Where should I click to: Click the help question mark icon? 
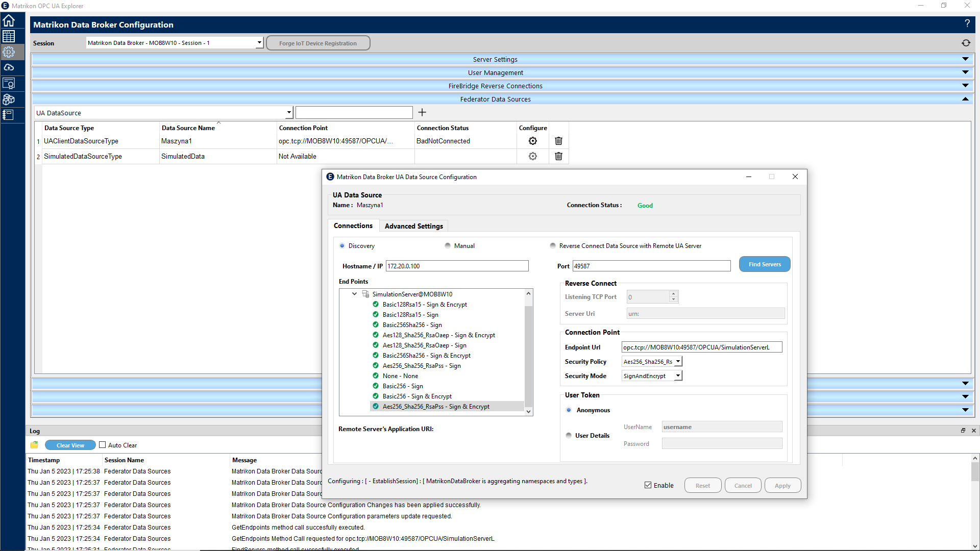tap(967, 24)
